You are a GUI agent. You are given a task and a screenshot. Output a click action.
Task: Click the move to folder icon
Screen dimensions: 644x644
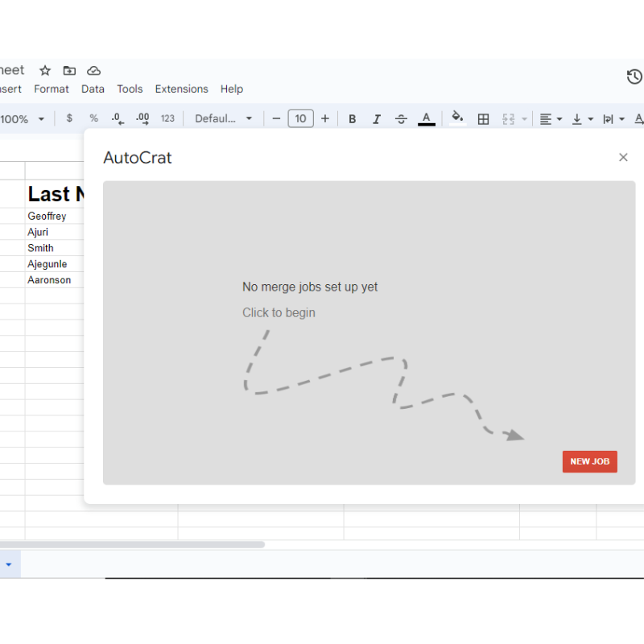coord(69,71)
